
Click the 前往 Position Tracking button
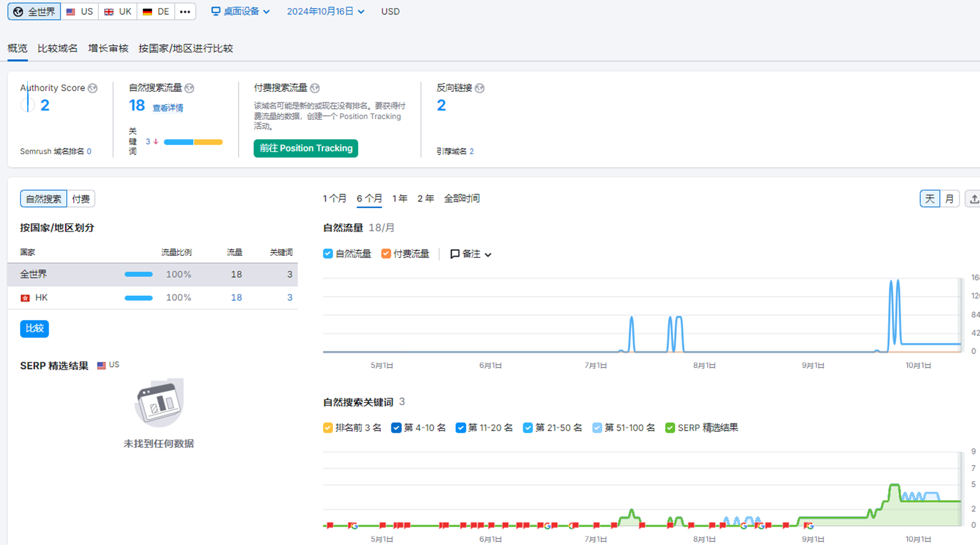(305, 148)
